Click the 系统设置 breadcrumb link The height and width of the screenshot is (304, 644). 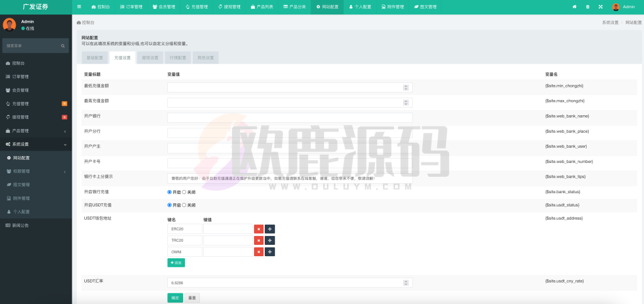point(610,23)
